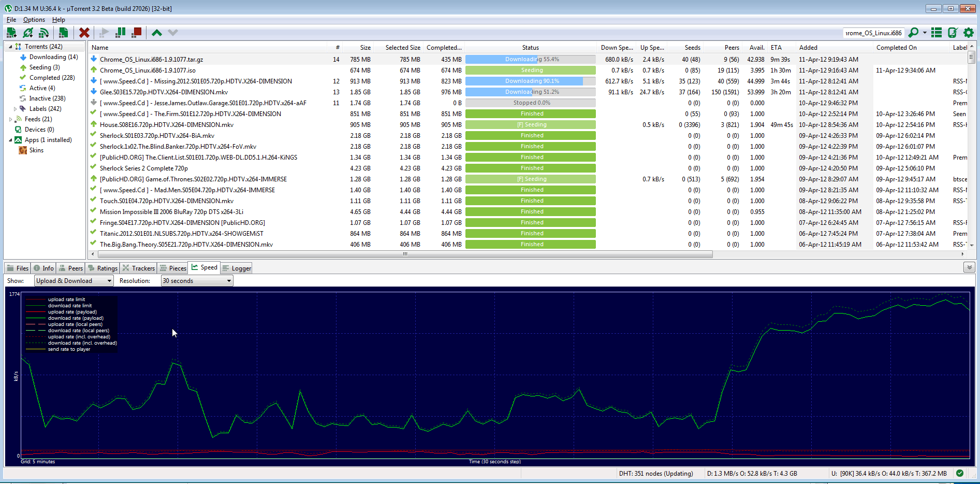Toggle the category list view icon
This screenshot has height=484, width=980.
tap(937, 33)
